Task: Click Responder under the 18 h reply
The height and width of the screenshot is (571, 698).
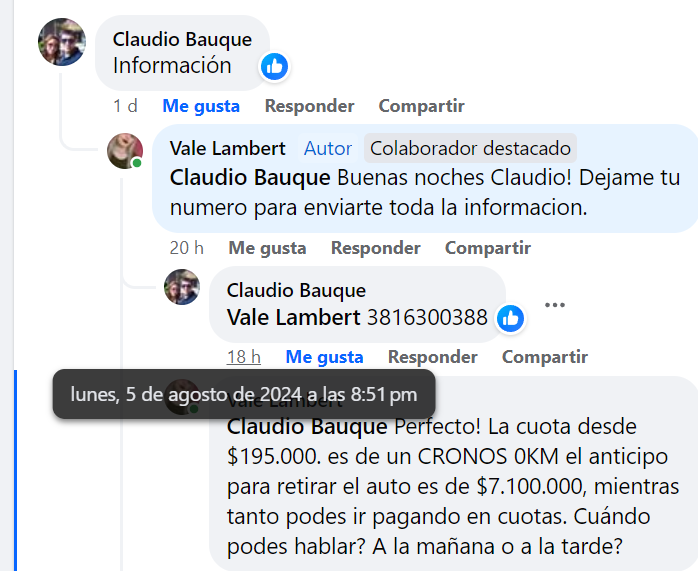Action: coord(433,357)
